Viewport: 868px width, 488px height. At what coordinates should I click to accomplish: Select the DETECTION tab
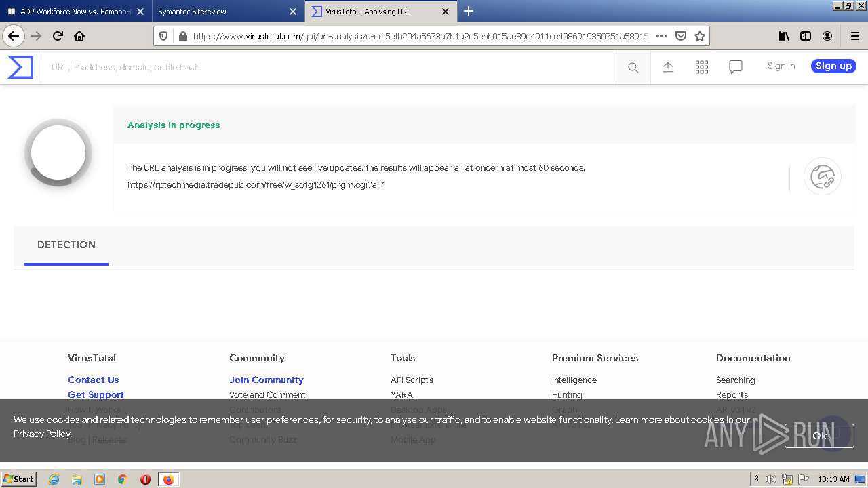coord(66,245)
